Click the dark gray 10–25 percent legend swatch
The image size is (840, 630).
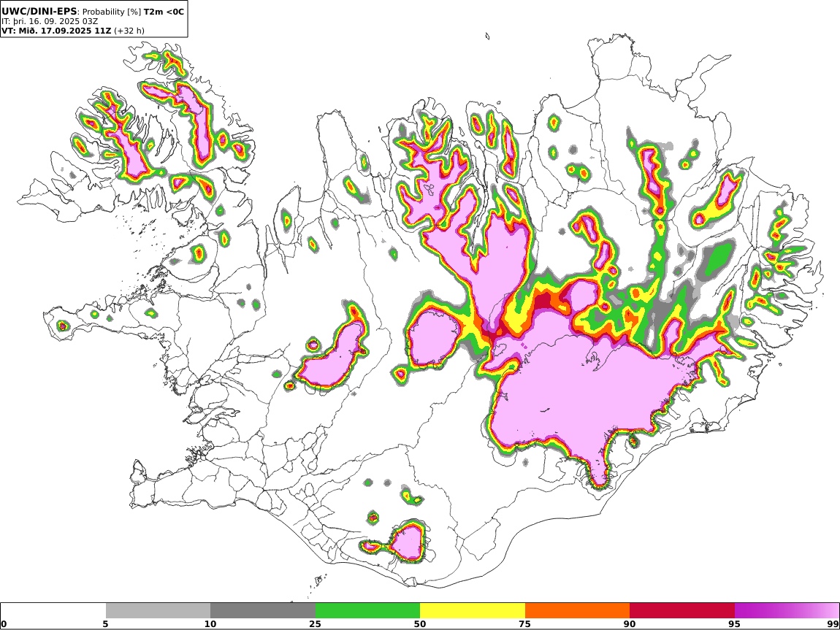coord(263,610)
